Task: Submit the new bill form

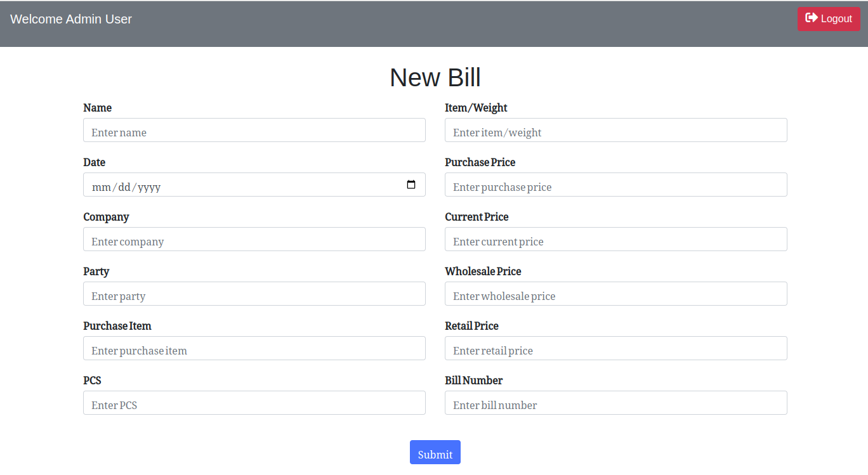Action: (x=435, y=453)
